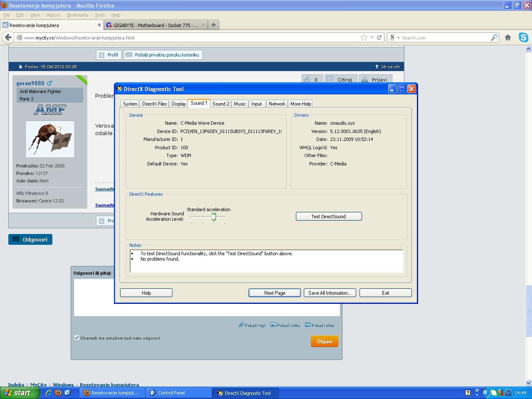Open the Firefox Bookmarks menu

77,15
